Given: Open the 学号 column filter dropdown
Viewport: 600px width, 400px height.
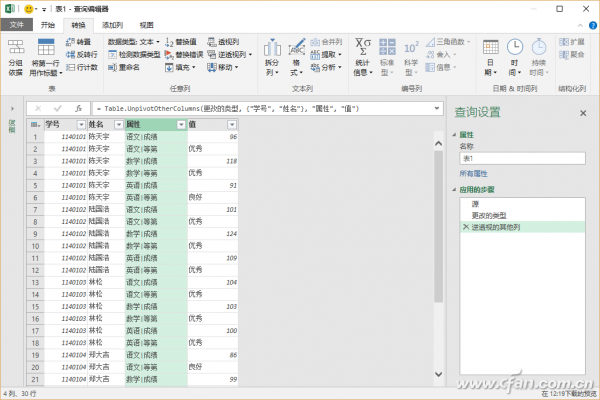Looking at the screenshot, I should point(80,124).
